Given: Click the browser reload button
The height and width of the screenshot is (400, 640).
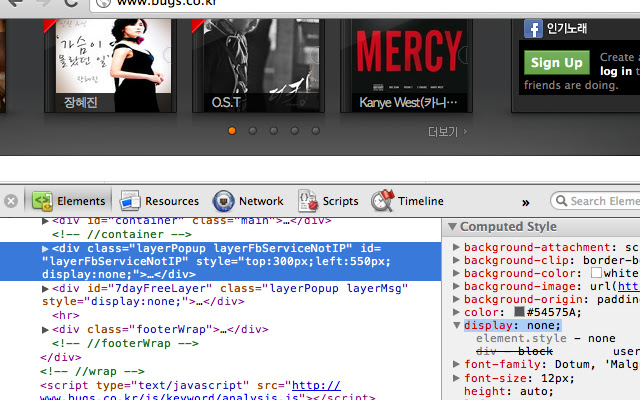Looking at the screenshot, I should pyautogui.click(x=72, y=3).
